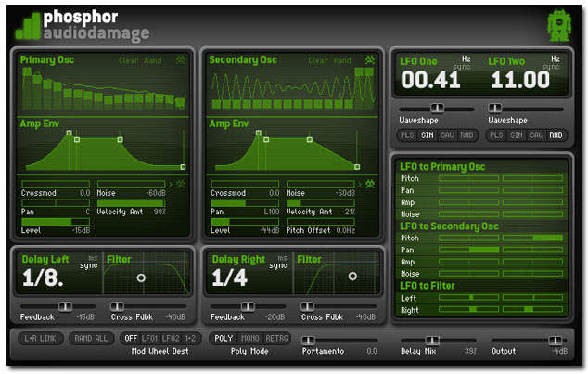Screen dimensions: 588x374
Task: Click LFO One rate value 00.41
Action: (x=431, y=80)
